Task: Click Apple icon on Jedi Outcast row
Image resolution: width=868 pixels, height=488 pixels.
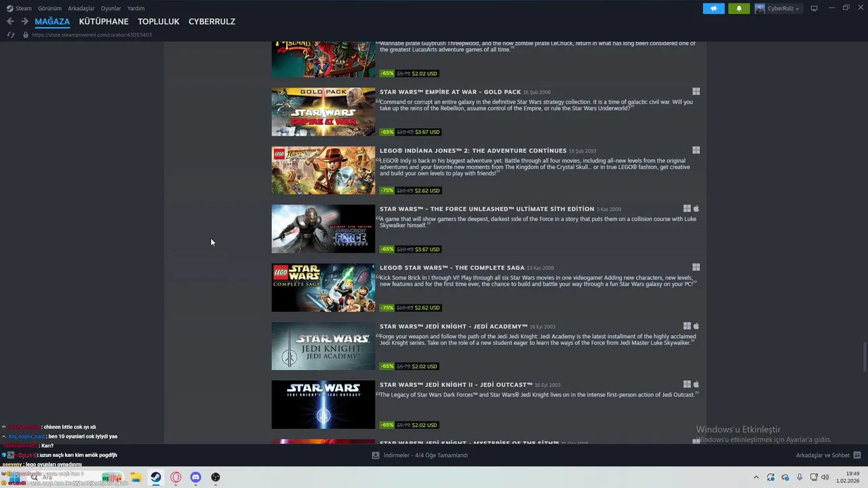Action: click(x=696, y=385)
